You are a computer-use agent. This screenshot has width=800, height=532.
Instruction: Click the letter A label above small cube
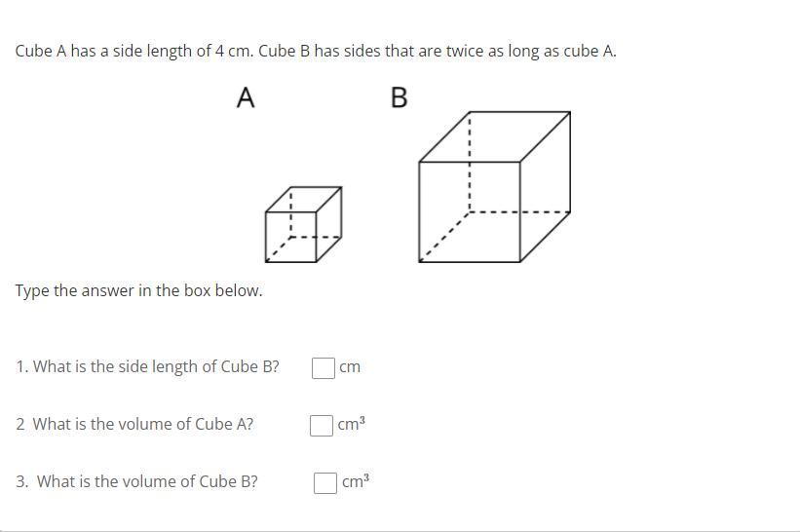point(246,98)
